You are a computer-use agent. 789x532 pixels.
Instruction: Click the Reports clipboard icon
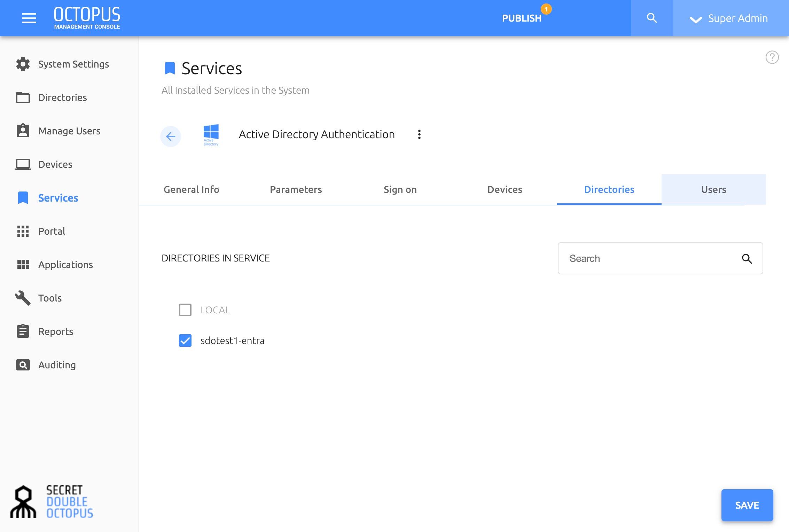click(x=23, y=331)
